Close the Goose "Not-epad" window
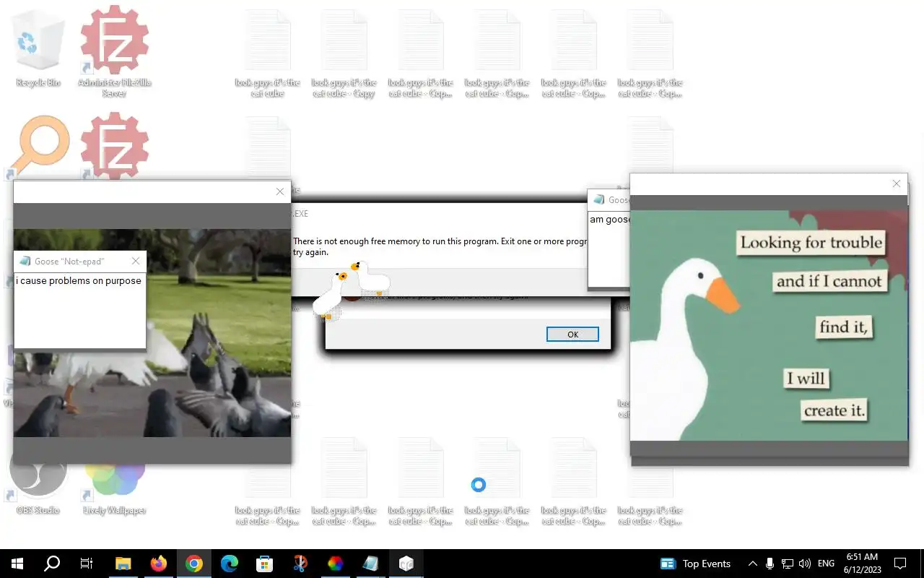The image size is (924, 578). coord(136,261)
